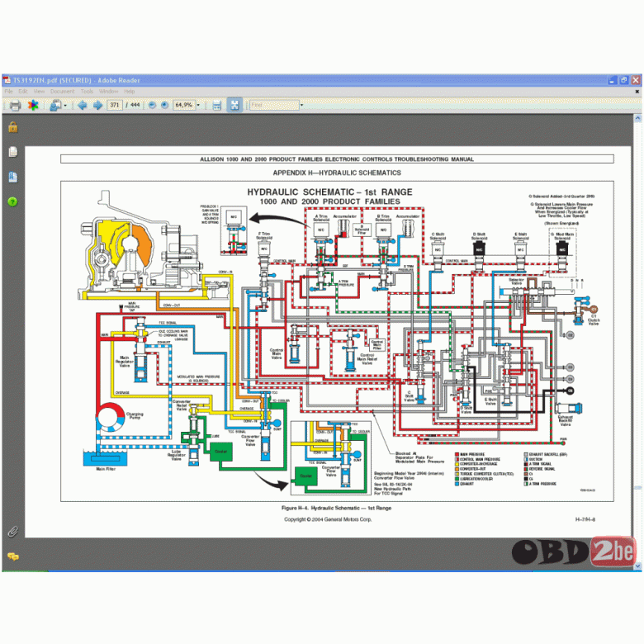Open the Start Meeting dropdown arrow

pyautogui.click(x=65, y=106)
